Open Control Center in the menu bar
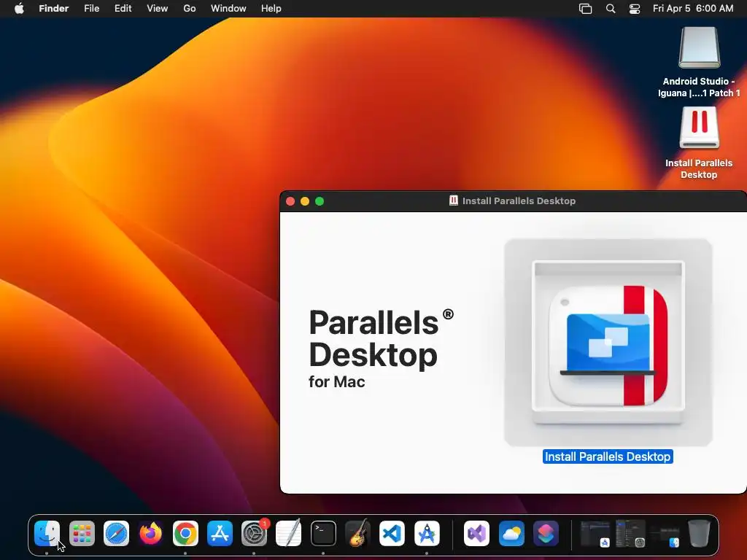This screenshot has height=560, width=747. [x=635, y=9]
